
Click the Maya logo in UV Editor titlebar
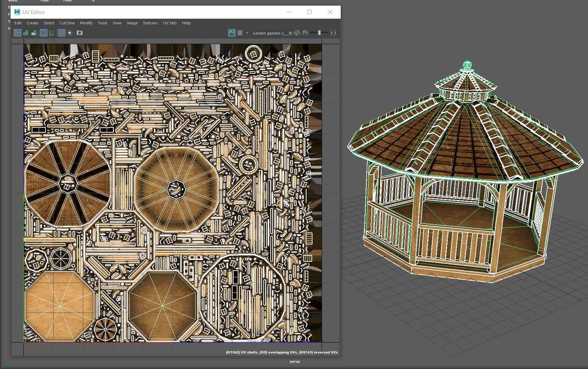(x=17, y=12)
